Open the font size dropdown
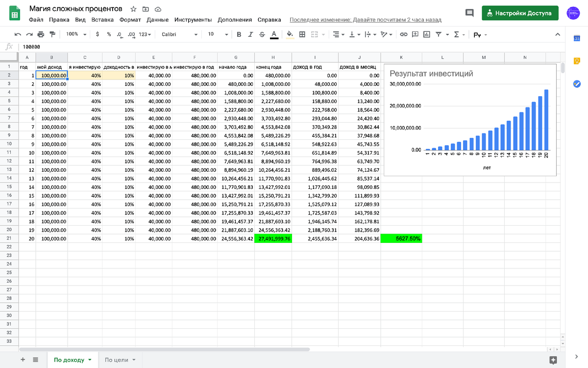 pos(218,34)
